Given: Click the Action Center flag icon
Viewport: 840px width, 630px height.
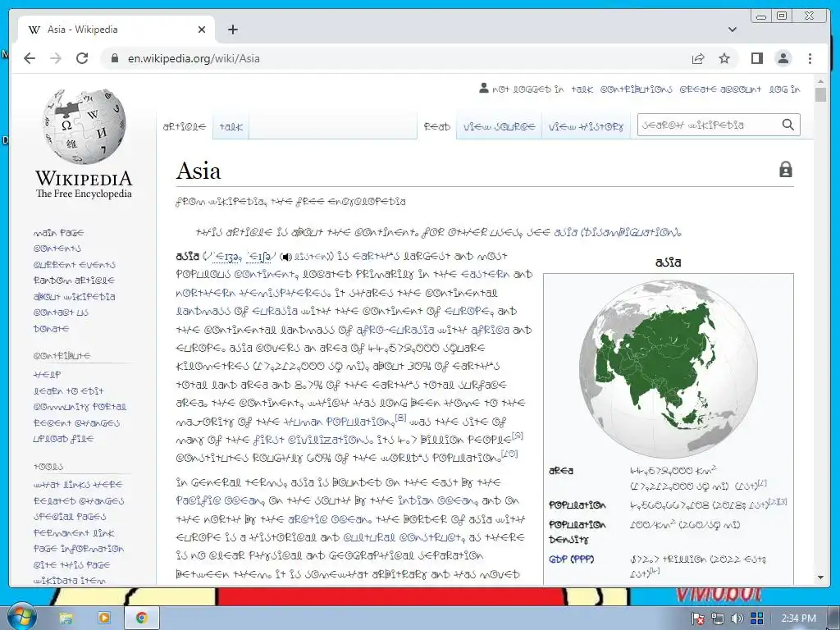Looking at the screenshot, I should pos(698,619).
